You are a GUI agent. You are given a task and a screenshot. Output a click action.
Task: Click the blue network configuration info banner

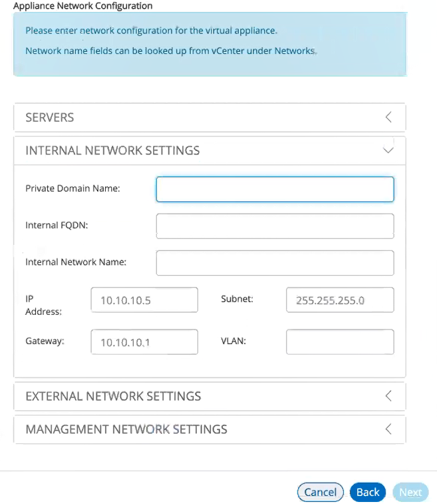(210, 45)
